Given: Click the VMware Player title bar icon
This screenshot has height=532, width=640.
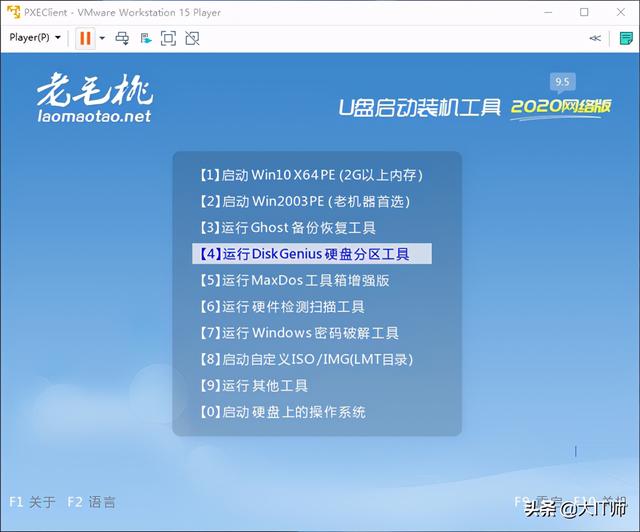Looking at the screenshot, I should [13, 12].
